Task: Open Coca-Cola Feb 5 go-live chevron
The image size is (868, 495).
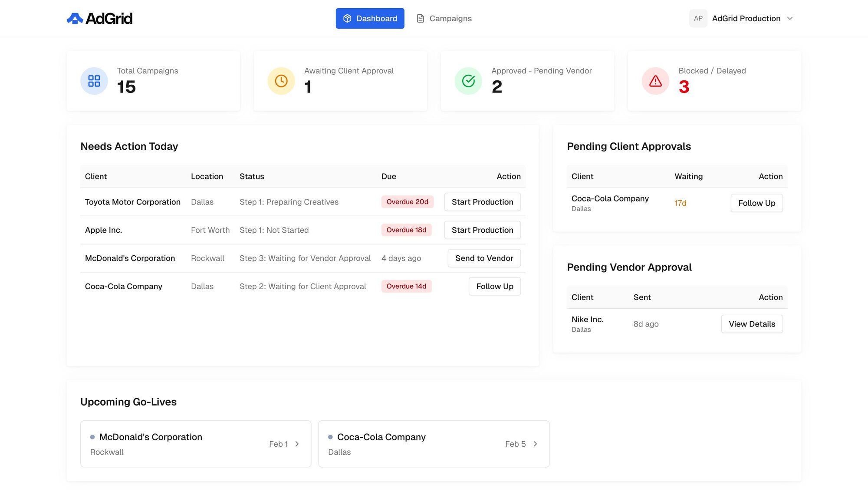Action: (x=535, y=444)
